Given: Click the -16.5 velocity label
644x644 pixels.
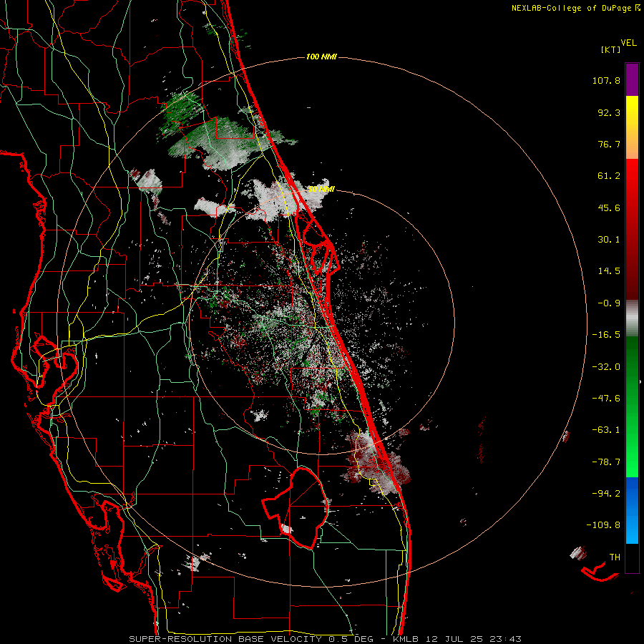Looking at the screenshot, I should 606,335.
